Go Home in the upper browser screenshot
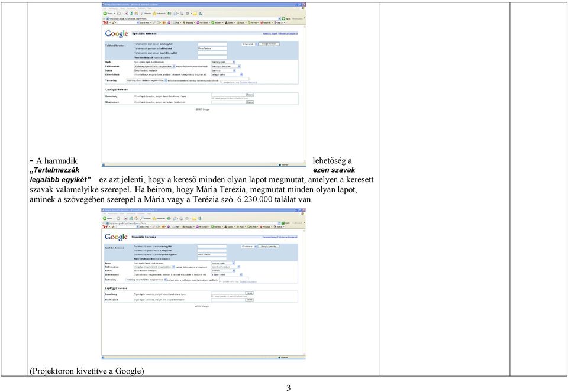 click(135, 14)
